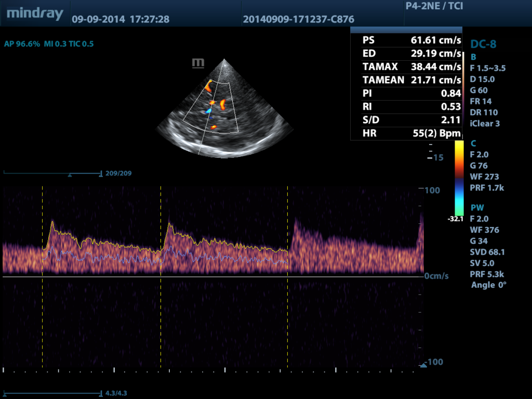Click the P4-2NE / TCI probe label
The height and width of the screenshot is (399, 532).
(x=434, y=7)
